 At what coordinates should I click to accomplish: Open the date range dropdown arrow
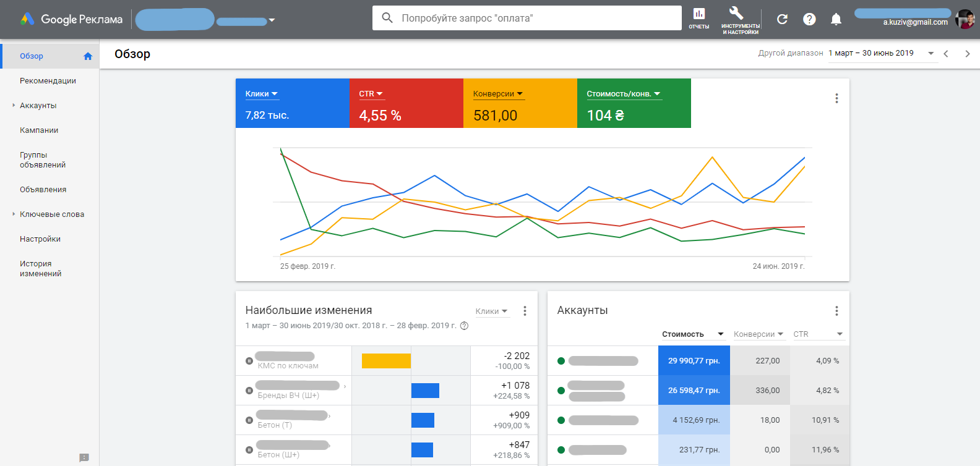pos(931,53)
